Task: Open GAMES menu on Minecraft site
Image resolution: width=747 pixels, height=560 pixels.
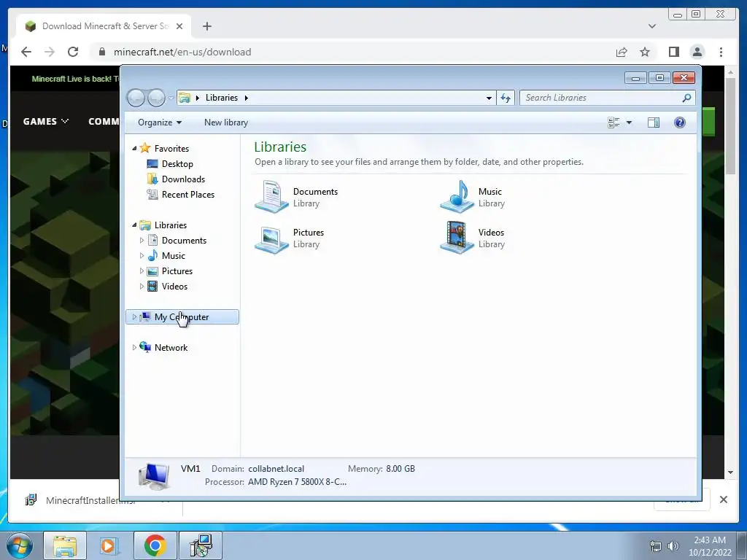Action: coord(46,122)
